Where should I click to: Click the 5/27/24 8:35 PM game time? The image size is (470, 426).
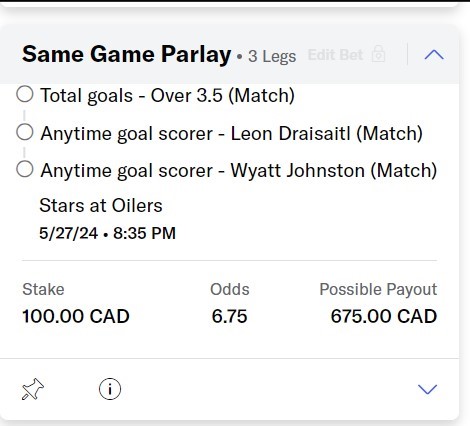coord(107,233)
